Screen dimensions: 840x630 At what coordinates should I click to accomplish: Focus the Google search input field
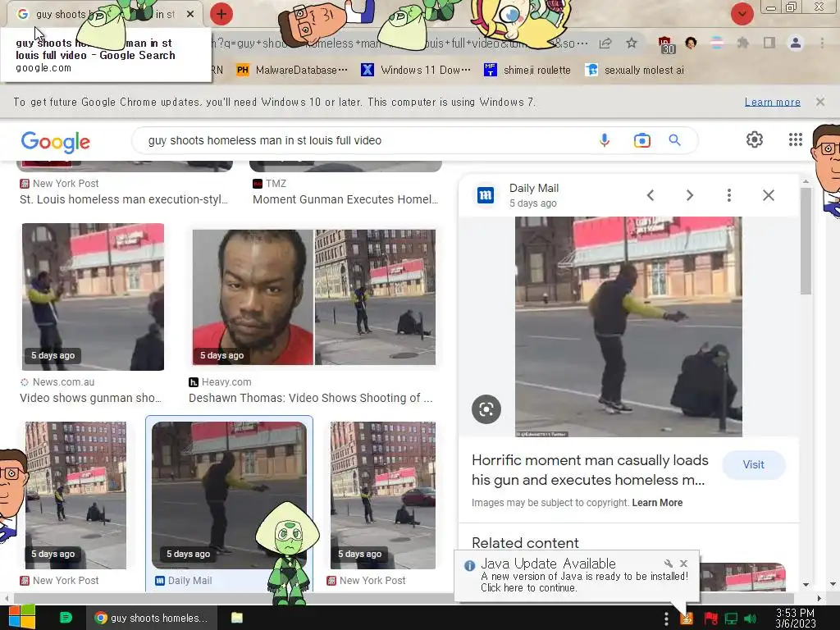tap(364, 140)
